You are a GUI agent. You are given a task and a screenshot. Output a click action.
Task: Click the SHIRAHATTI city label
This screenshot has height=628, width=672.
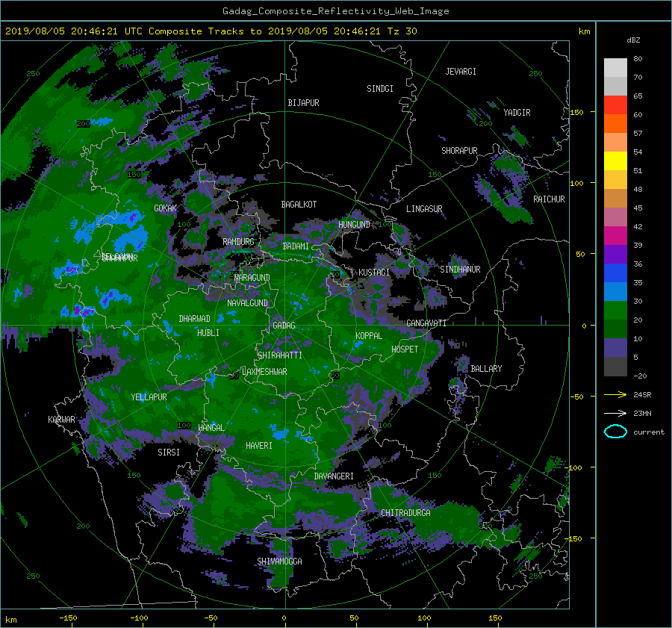pos(280,355)
